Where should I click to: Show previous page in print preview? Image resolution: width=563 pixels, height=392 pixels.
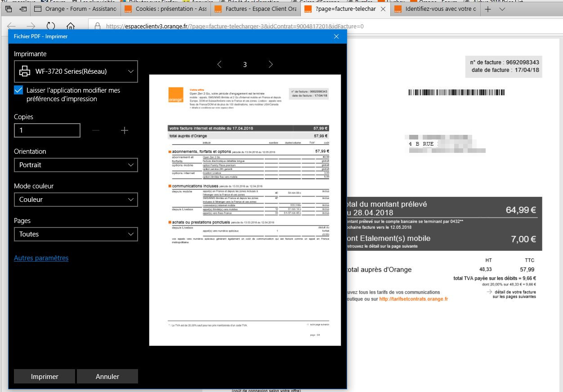pos(219,64)
